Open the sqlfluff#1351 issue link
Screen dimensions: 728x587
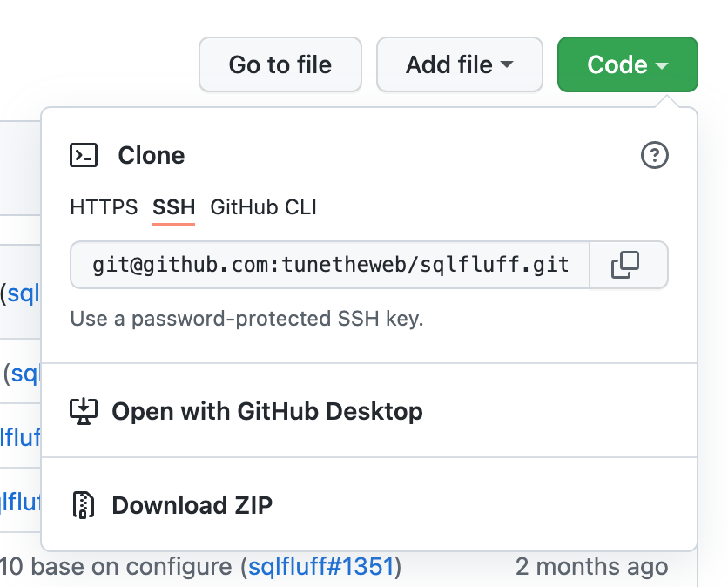coord(322,566)
